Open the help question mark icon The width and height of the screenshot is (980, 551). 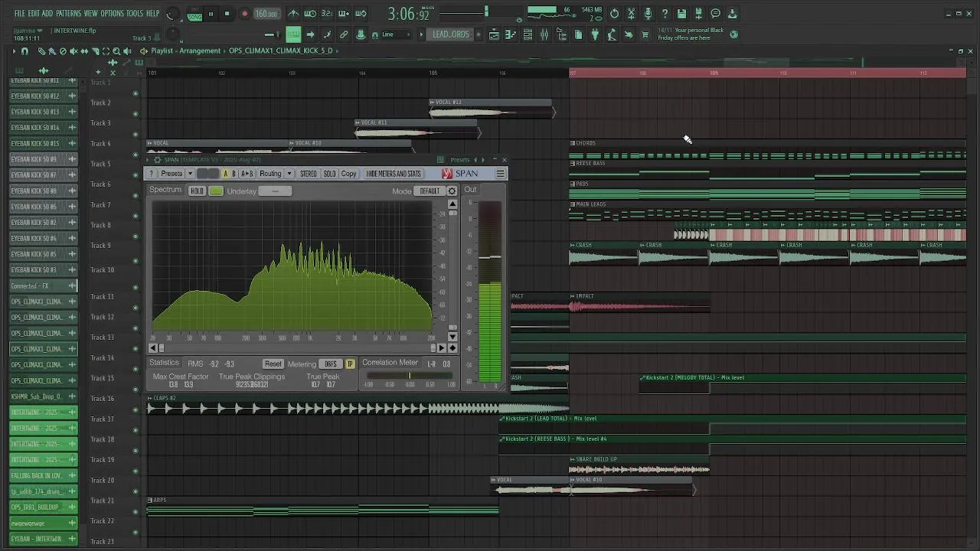[x=665, y=13]
